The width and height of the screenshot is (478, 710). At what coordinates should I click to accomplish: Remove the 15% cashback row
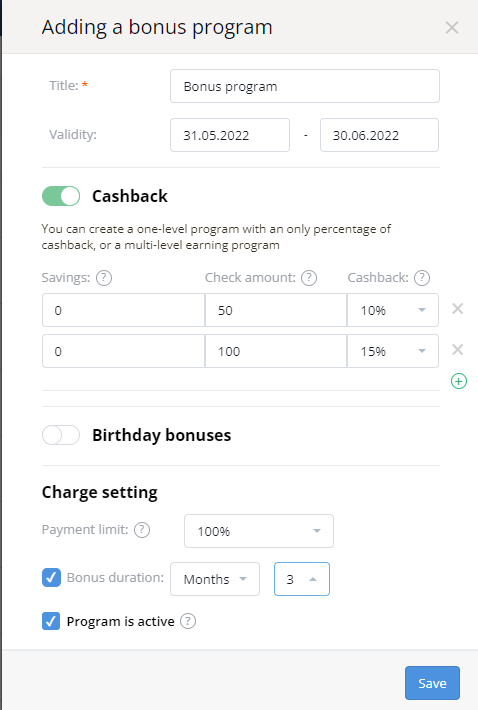pos(458,350)
